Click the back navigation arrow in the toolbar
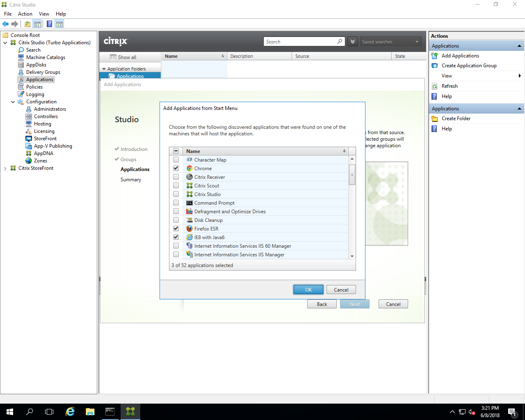The height and width of the screenshot is (420, 525). (5, 23)
